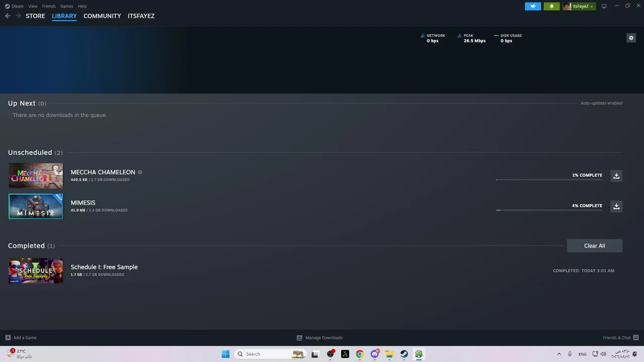Viewport: 644px width, 362px height.
Task: Click the Add a Game plus icon
Action: coord(8,337)
